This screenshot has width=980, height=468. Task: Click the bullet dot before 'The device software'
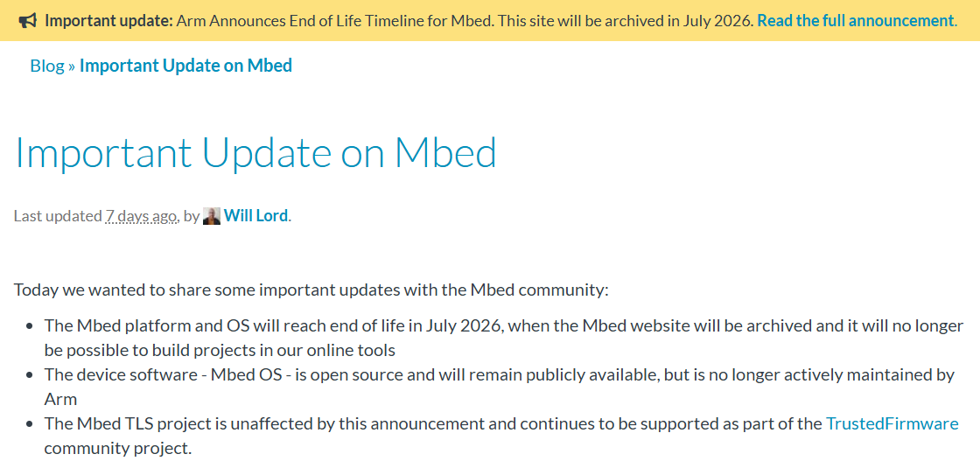(x=31, y=375)
